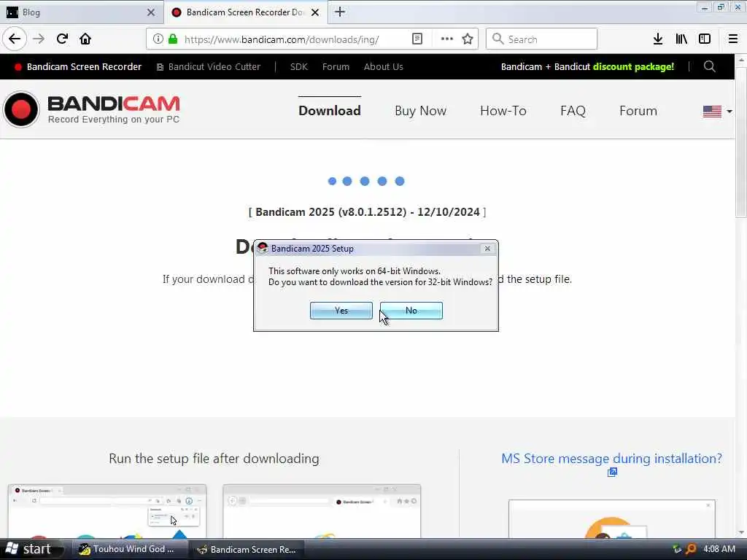Click Yes to download 32-bit version
747x560 pixels.
[x=341, y=311]
